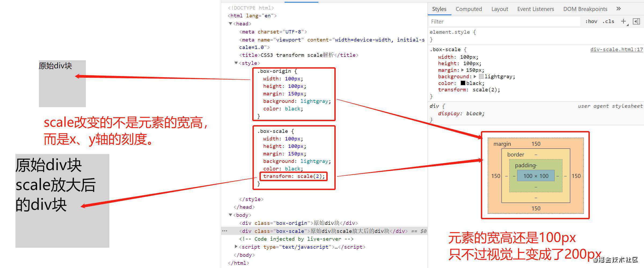Viewport: 644px width, 268px height.
Task: Click the small gray 原始div块 box
Action: click(x=62, y=84)
